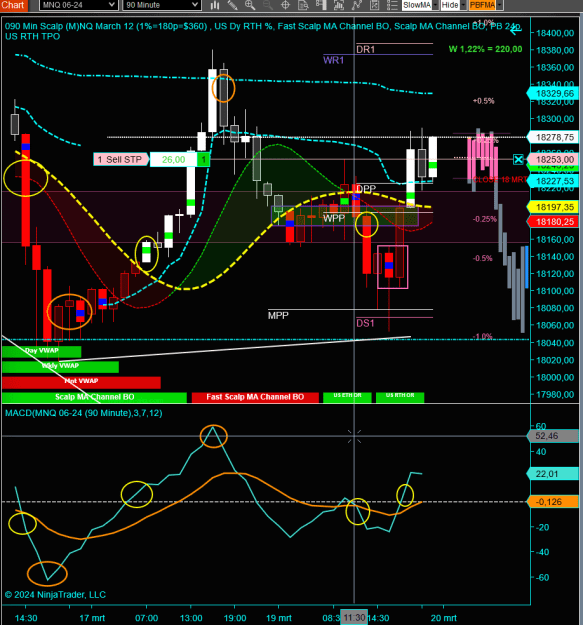The image size is (583, 625).
Task: Click the 19:00 time axis label
Action: [235, 618]
